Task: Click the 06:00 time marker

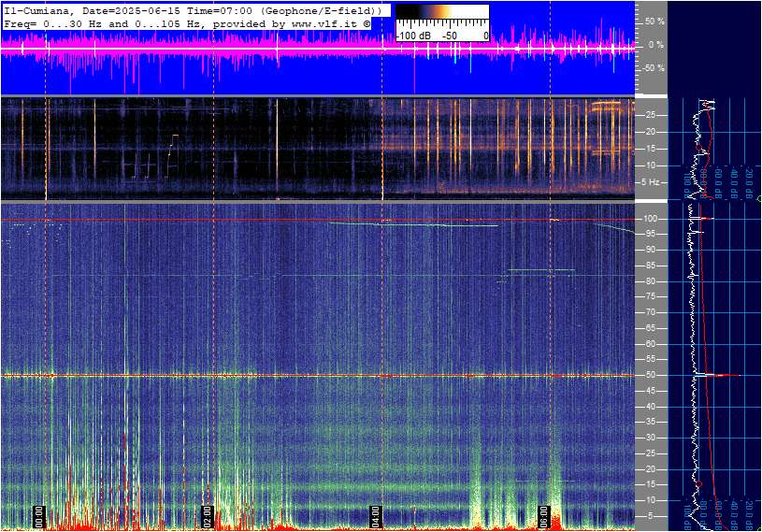Action: (543, 516)
